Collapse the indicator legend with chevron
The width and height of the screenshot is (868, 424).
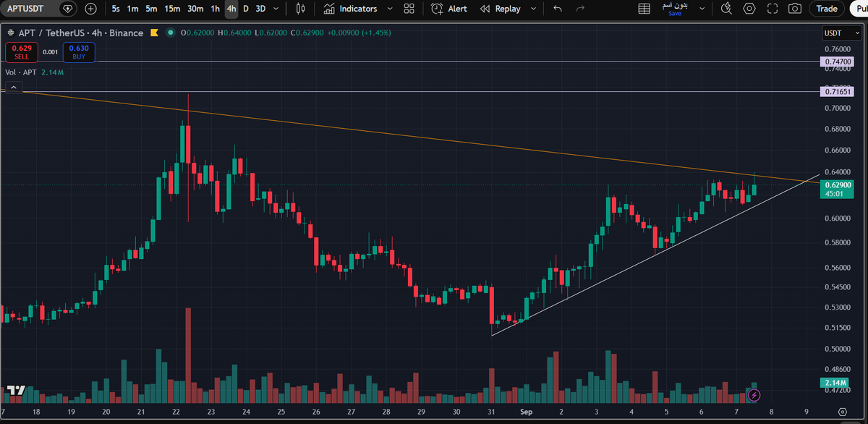tap(14, 88)
